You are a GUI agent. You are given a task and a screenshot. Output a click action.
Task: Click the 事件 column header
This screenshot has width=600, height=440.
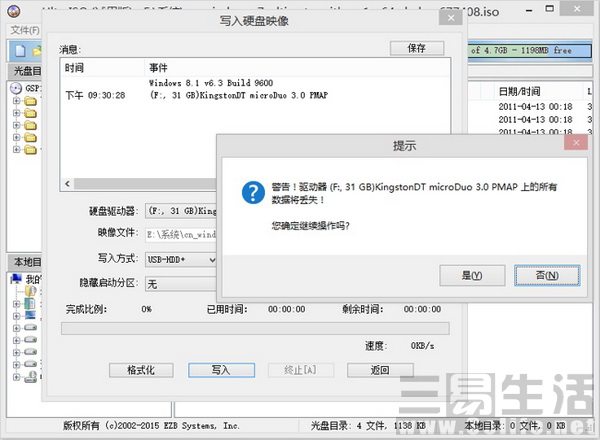(297, 68)
